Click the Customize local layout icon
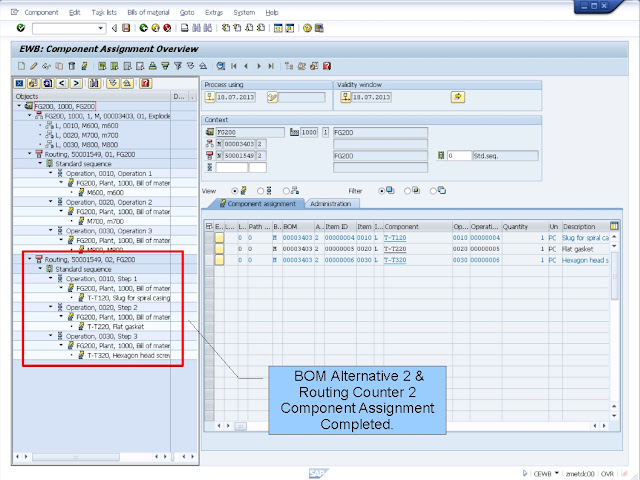The height and width of the screenshot is (480, 640). tap(319, 28)
